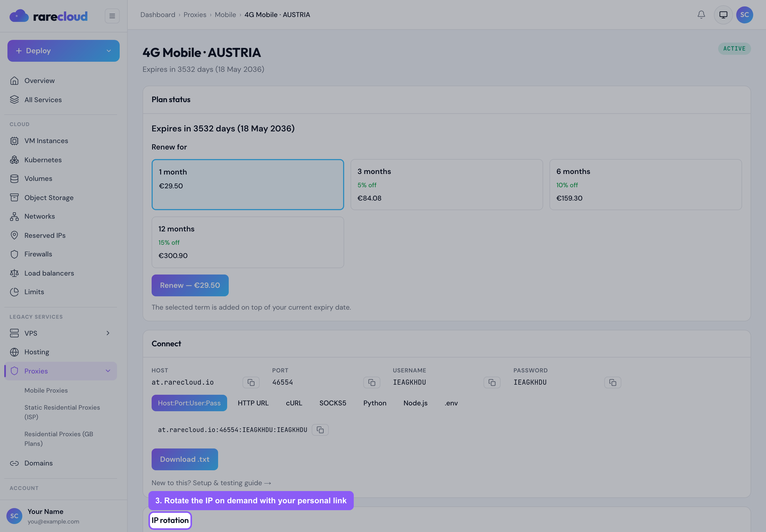Viewport: 766px width, 532px height.
Task: Switch to the Node.js tab
Action: [x=415, y=403]
